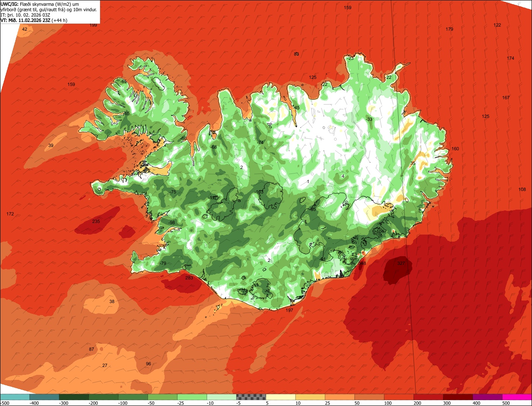Click the -500 to -400 teal legend swatch
Viewport: 532px width, 406px height.
15,397
